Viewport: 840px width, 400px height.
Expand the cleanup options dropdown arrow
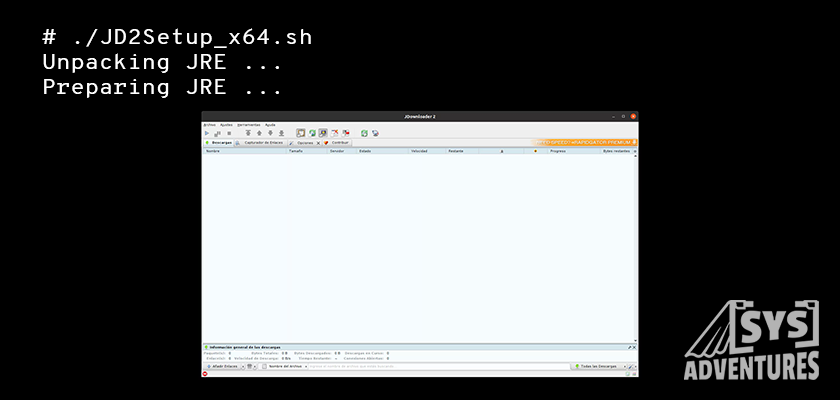[x=255, y=367]
